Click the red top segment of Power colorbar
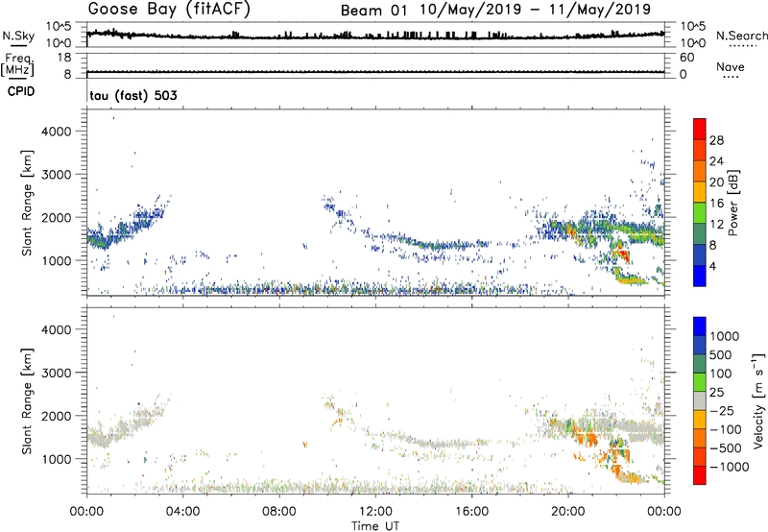 tap(700, 129)
